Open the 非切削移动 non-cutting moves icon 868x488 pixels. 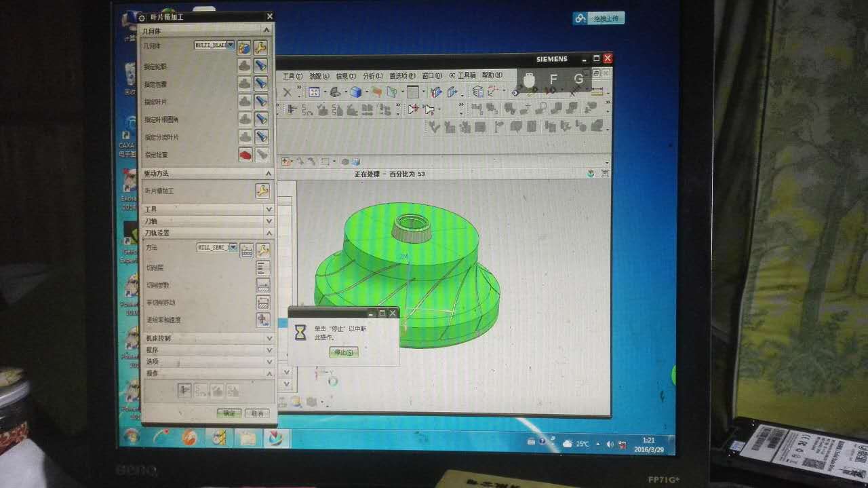tap(263, 303)
